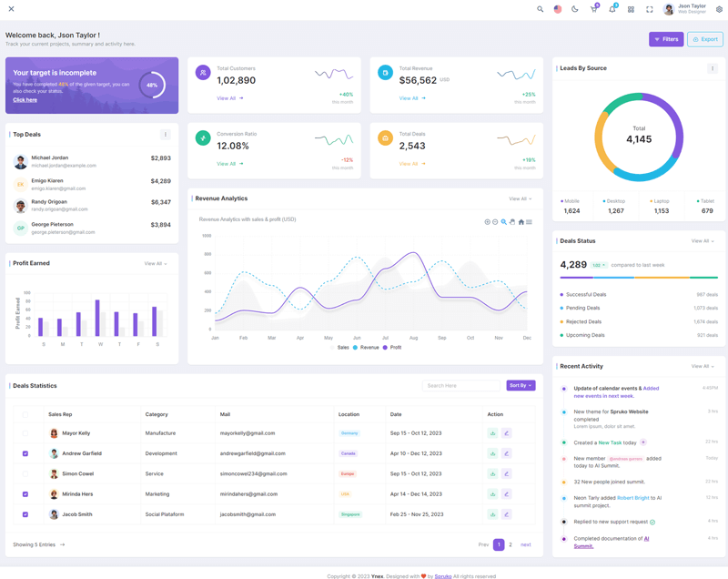The height and width of the screenshot is (579, 728).
Task: Select the chart pan hand tool
Action: 512,222
